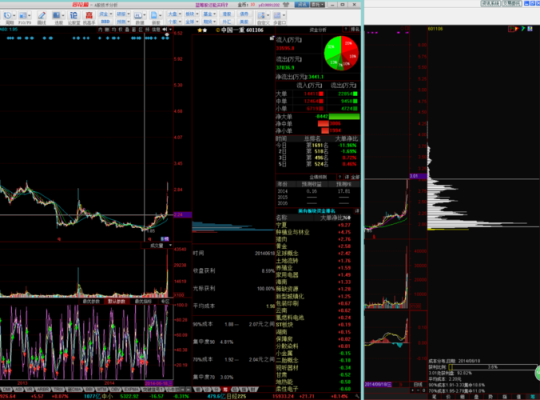Expand the 成交量 indicator dropdown
The image size is (540, 400).
point(158,246)
